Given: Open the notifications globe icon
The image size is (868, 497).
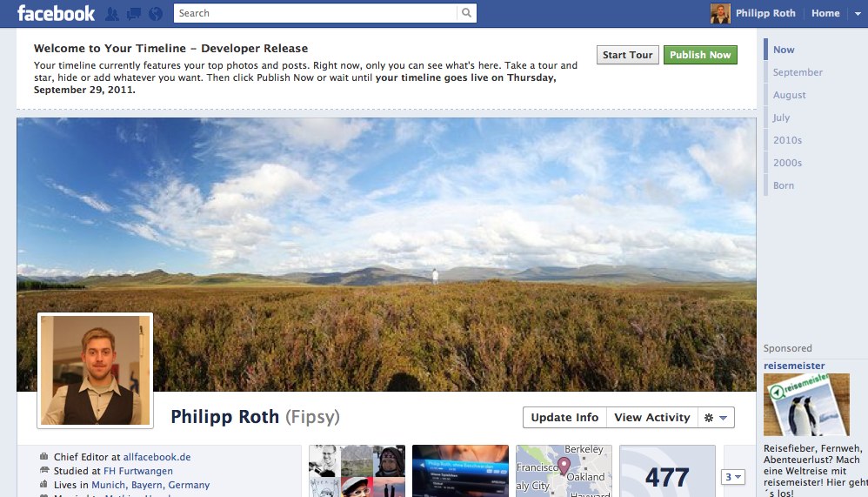Looking at the screenshot, I should (156, 14).
